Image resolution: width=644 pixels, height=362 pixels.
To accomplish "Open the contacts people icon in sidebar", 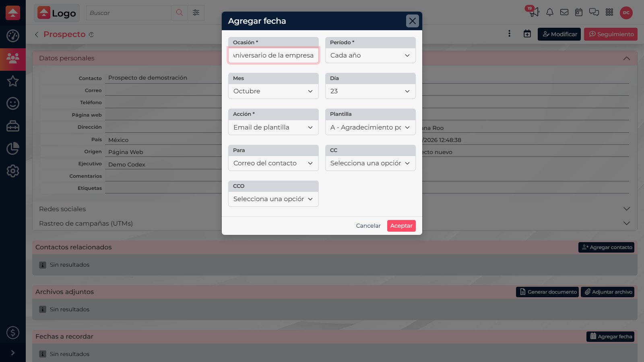I will [x=13, y=59].
